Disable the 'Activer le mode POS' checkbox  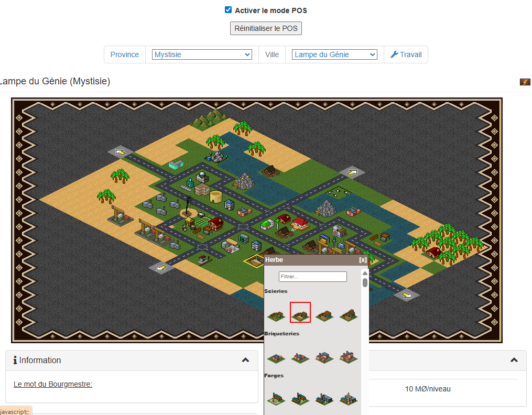228,10
